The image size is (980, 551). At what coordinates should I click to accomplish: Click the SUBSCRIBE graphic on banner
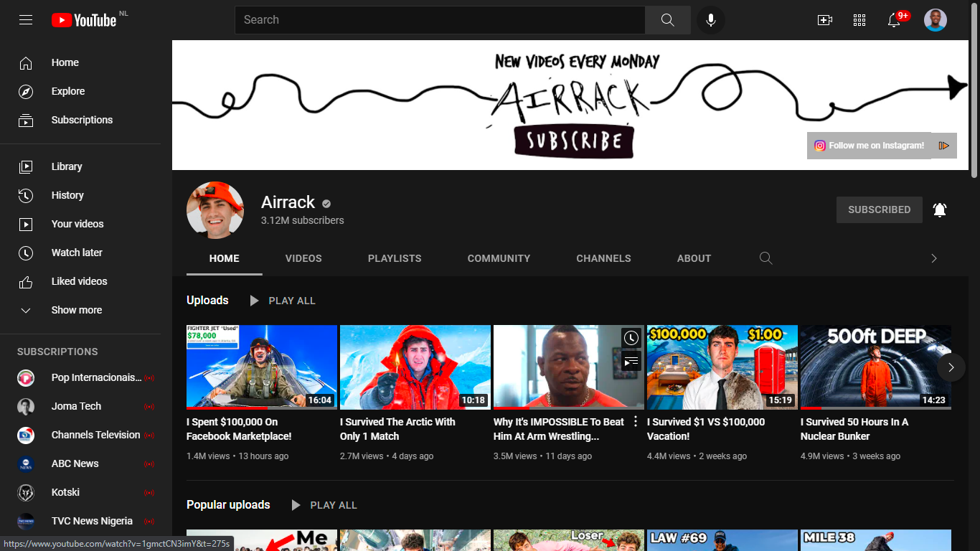[574, 141]
